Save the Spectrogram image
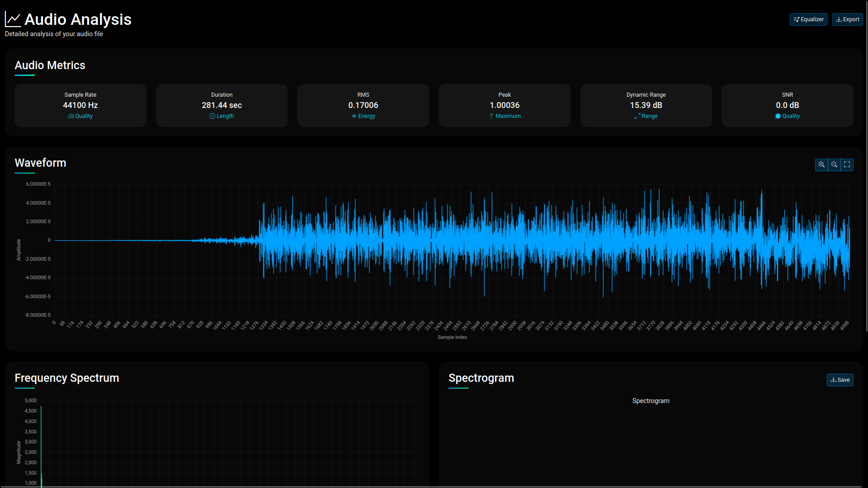This screenshot has height=488, width=868. 840,380
